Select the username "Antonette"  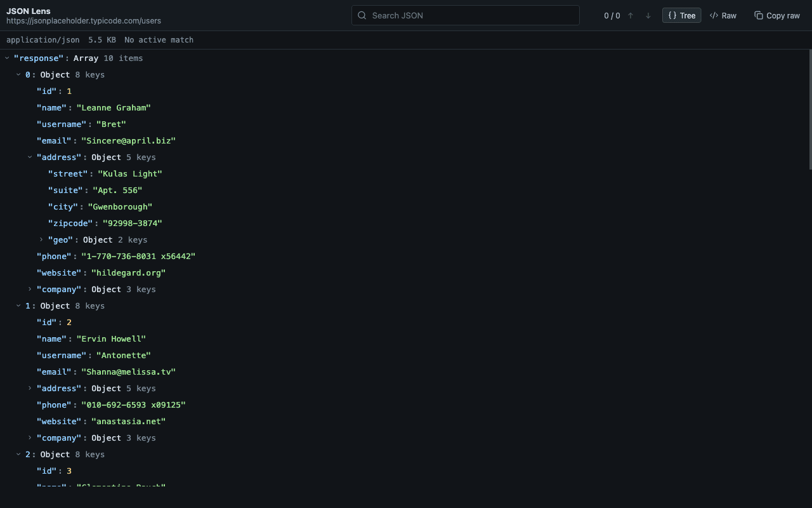click(x=124, y=355)
